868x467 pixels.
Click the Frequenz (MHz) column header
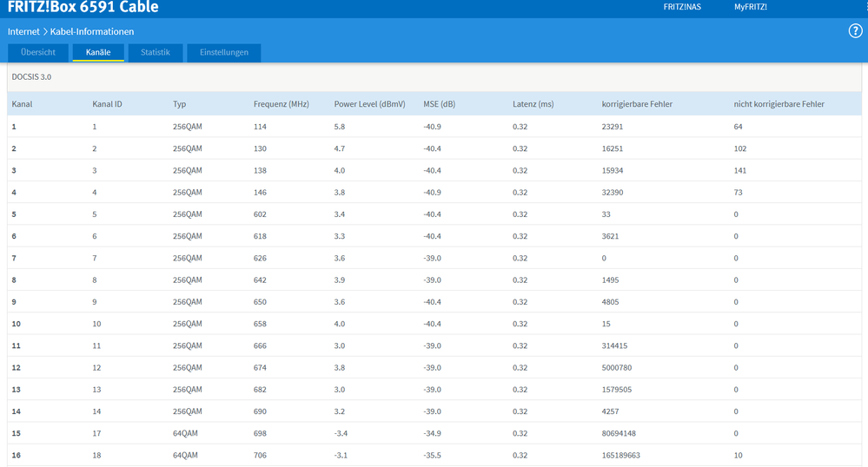pyautogui.click(x=282, y=104)
